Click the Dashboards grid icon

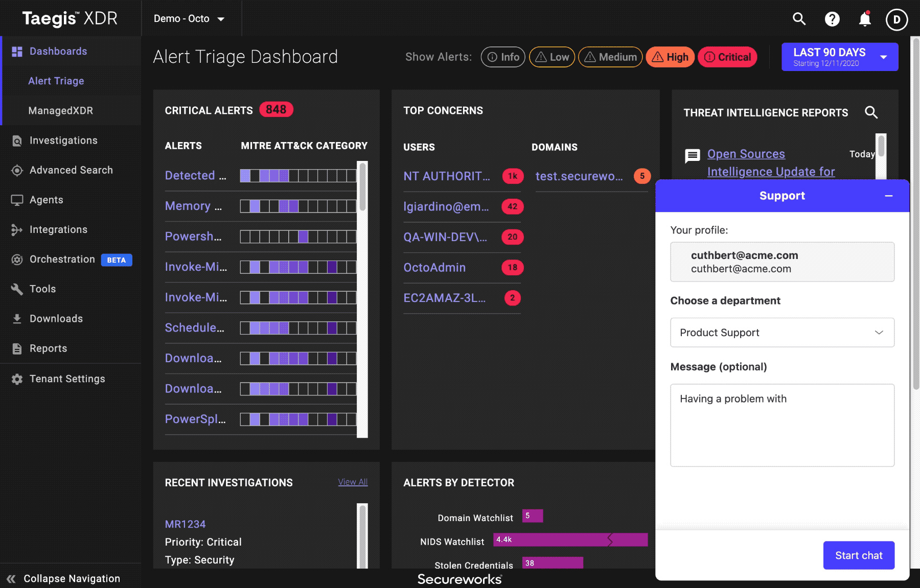tap(17, 52)
